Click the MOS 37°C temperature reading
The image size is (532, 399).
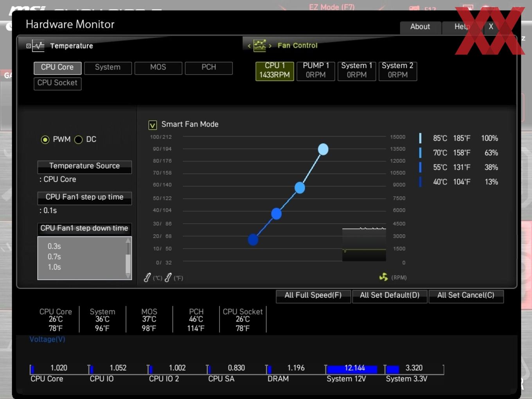click(149, 320)
